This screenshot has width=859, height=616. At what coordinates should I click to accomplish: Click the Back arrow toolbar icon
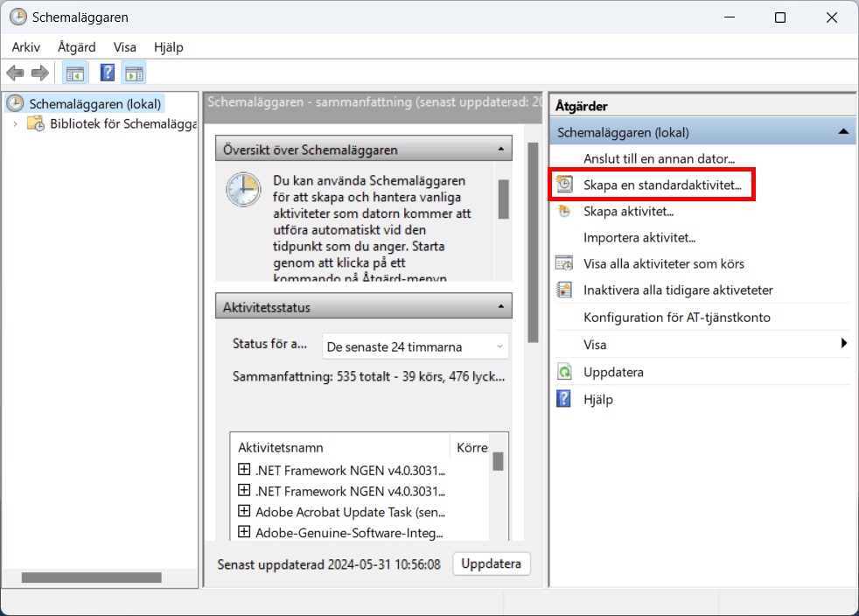click(x=15, y=73)
